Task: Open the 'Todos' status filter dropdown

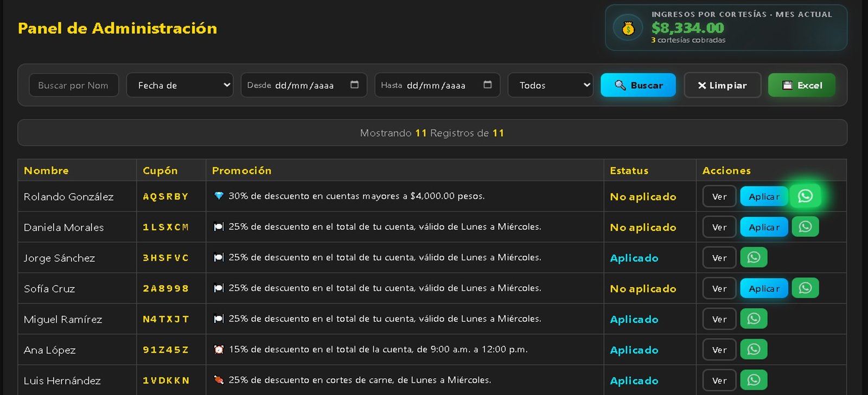Action: [x=551, y=85]
